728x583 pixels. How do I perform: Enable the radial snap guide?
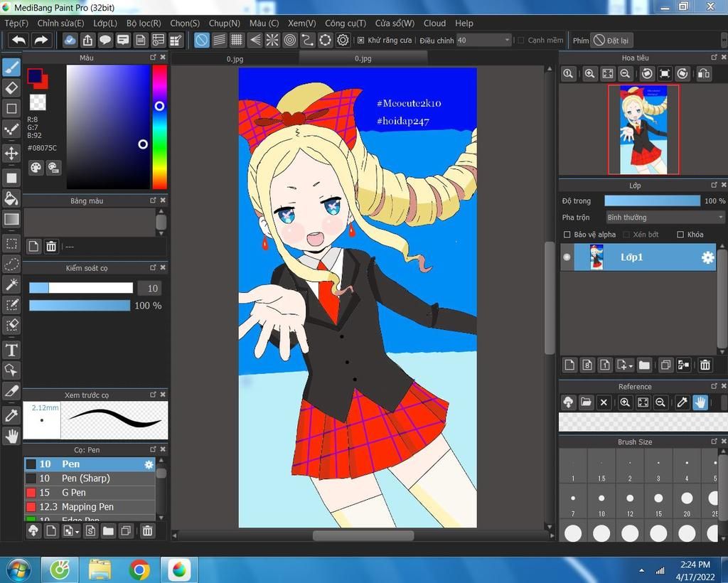[x=272, y=41]
